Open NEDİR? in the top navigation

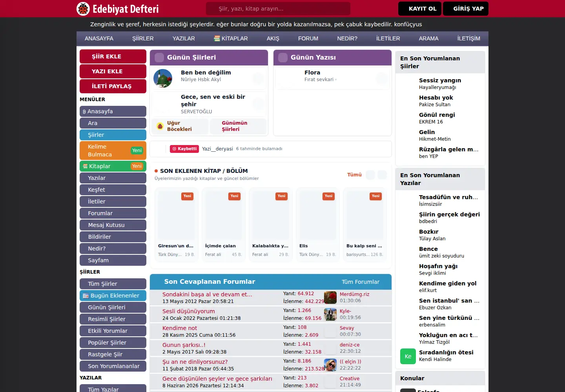pyautogui.click(x=347, y=38)
